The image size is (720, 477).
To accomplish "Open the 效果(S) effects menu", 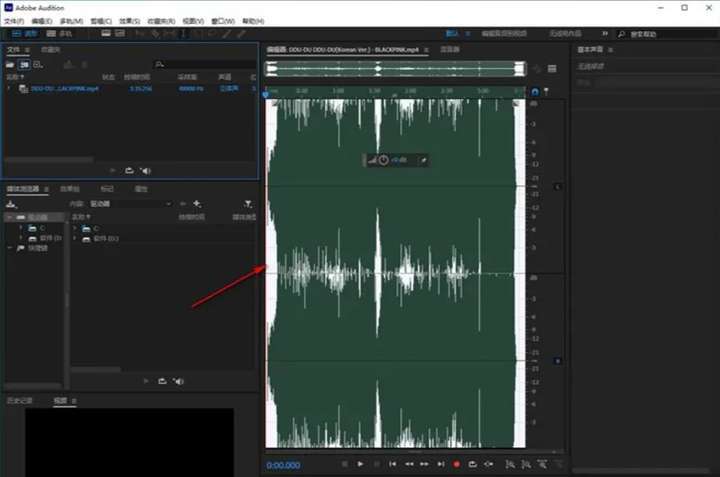I will [129, 21].
